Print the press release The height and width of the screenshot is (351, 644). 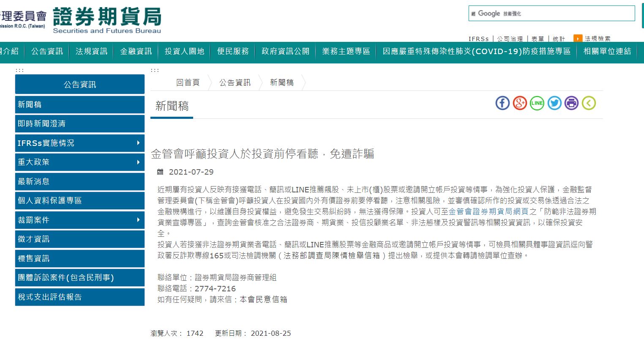pos(571,103)
